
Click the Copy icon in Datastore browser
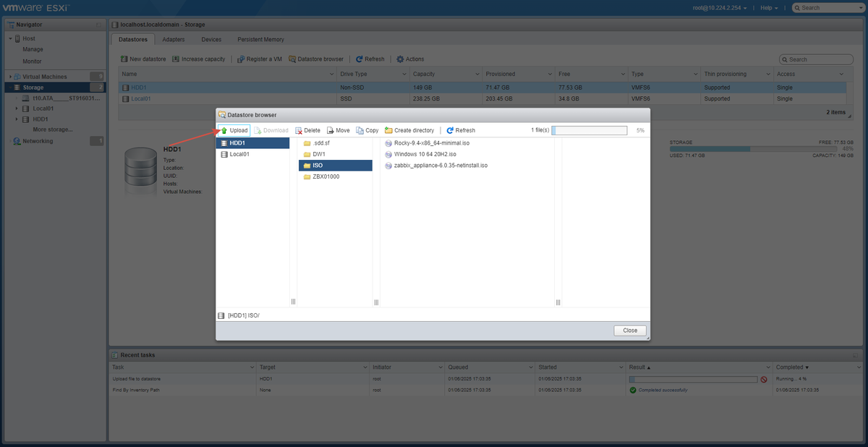click(x=359, y=130)
